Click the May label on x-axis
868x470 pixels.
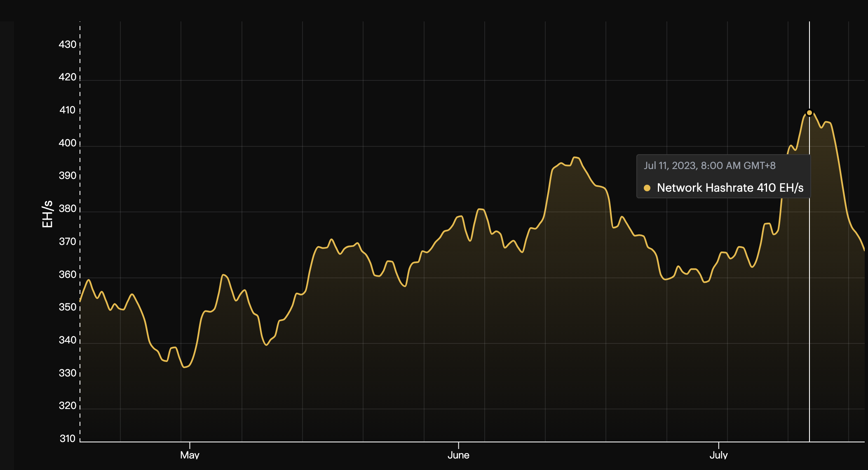190,455
